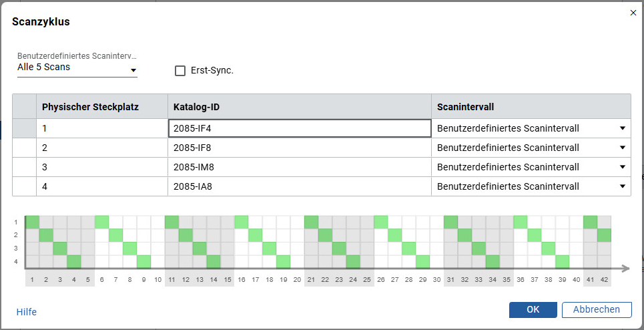This screenshot has height=330, width=644.
Task: Select Physischer Steckplatz cell 2
Action: point(102,148)
